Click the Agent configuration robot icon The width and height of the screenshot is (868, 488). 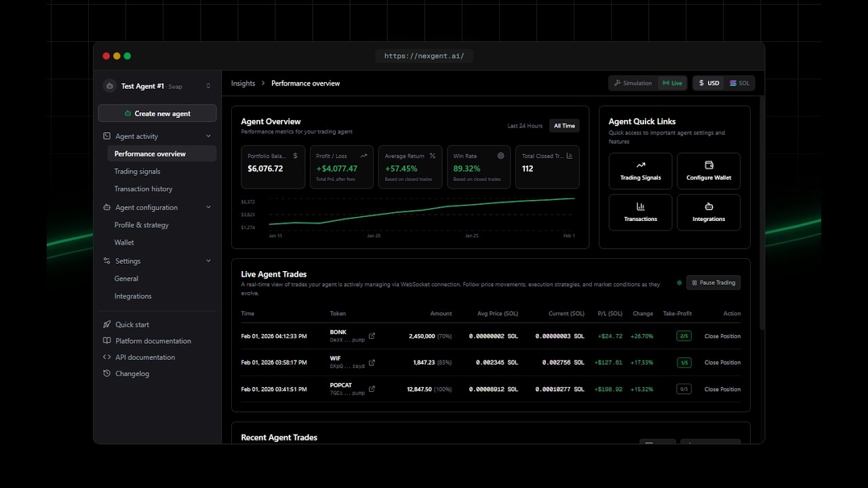pos(106,207)
